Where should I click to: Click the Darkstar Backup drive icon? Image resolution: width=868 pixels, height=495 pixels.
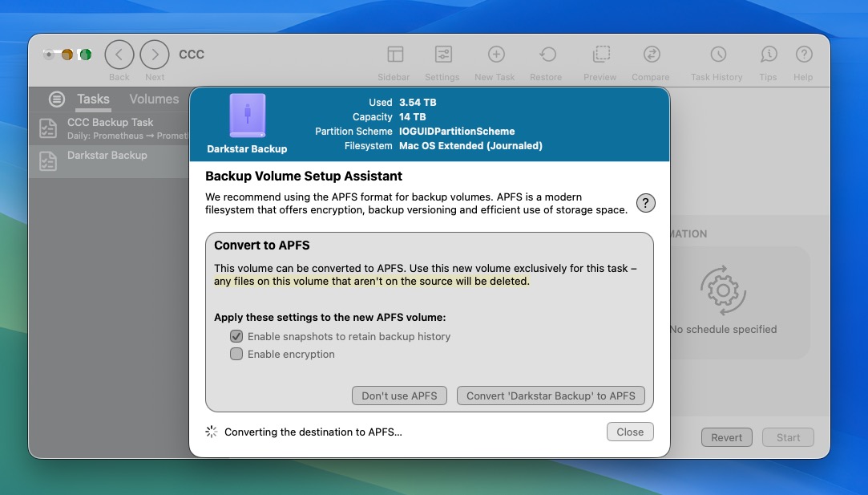(x=248, y=116)
